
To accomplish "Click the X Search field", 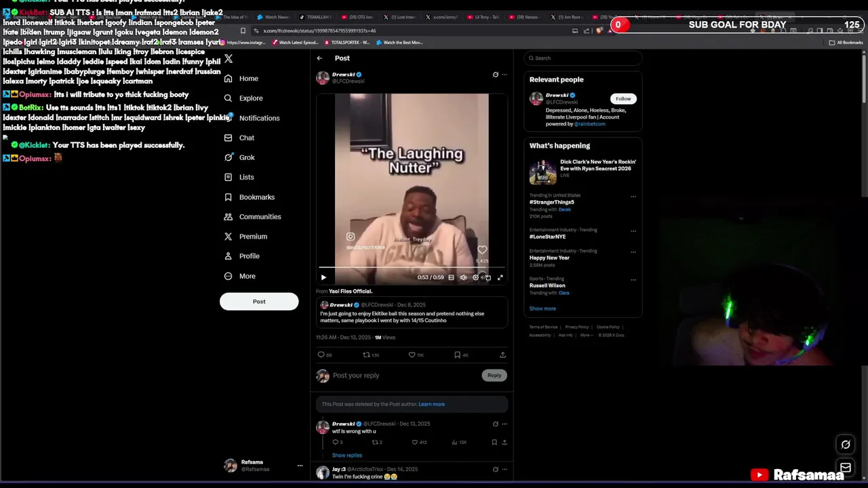I will tap(583, 58).
